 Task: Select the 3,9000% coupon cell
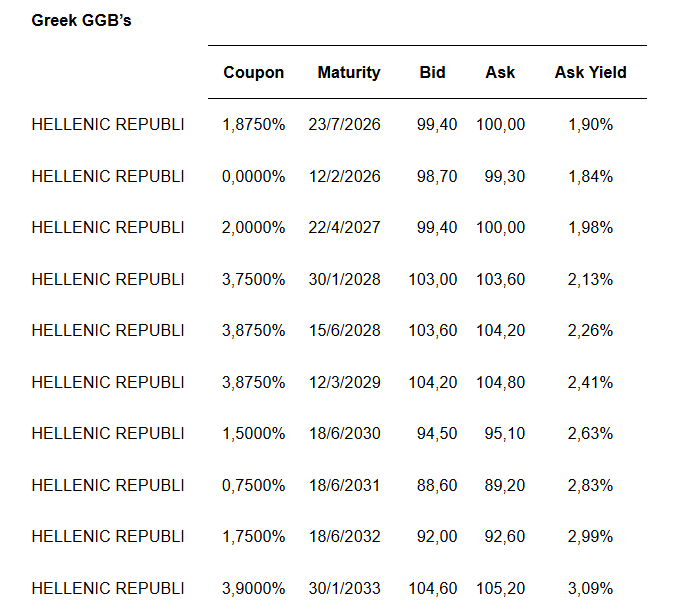pos(253,588)
